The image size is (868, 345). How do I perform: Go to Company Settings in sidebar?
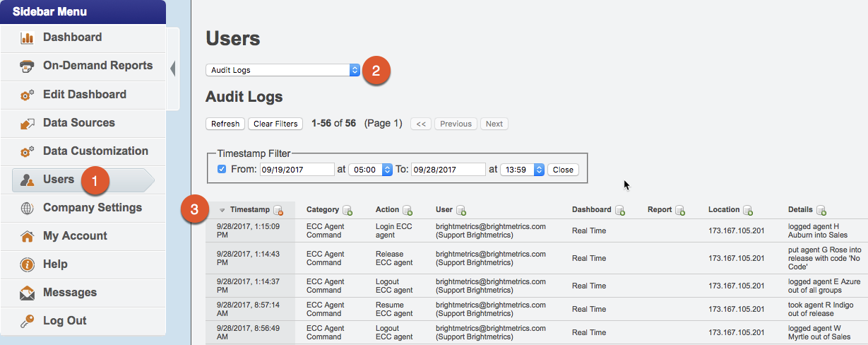[x=92, y=208]
